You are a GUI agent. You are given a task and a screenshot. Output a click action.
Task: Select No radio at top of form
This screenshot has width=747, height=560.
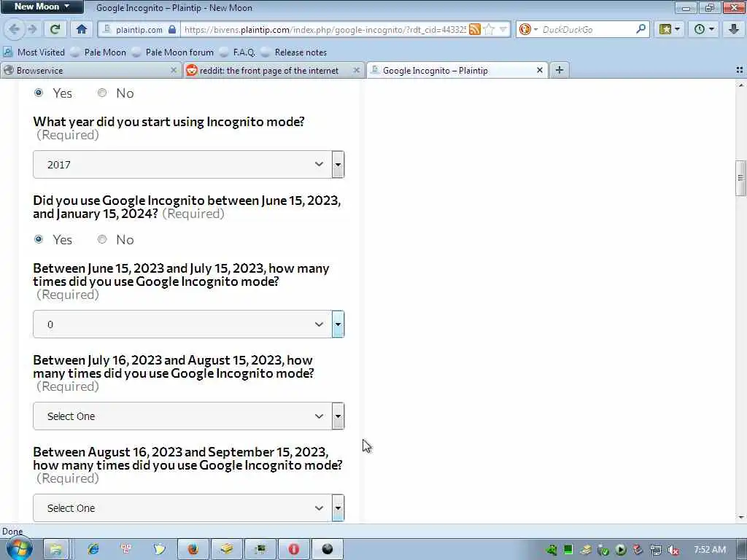click(x=102, y=93)
